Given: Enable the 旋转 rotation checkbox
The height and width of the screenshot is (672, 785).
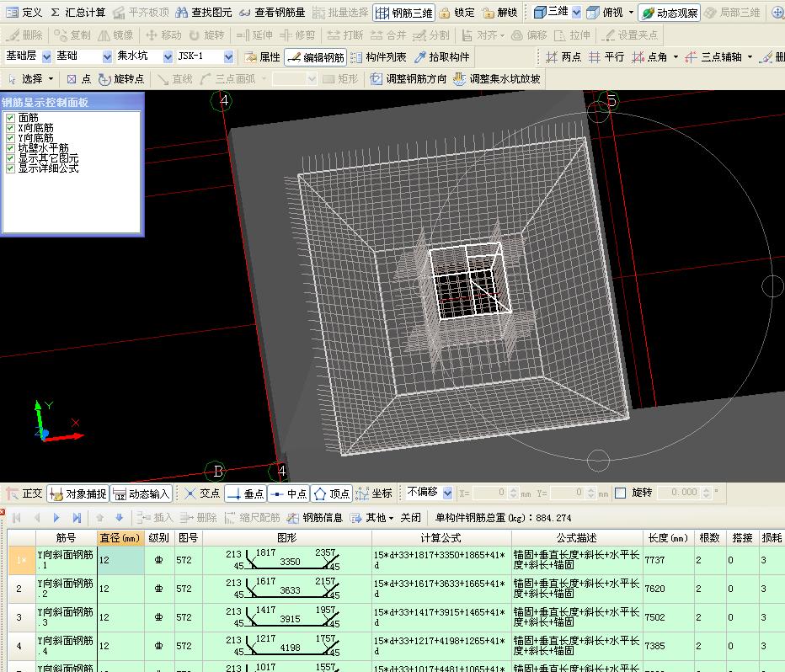Looking at the screenshot, I should coord(621,493).
